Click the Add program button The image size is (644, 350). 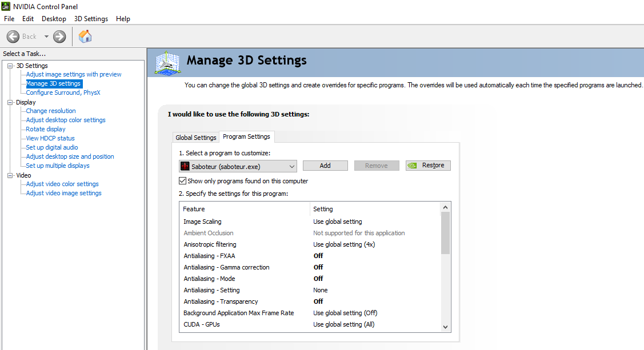click(x=325, y=166)
